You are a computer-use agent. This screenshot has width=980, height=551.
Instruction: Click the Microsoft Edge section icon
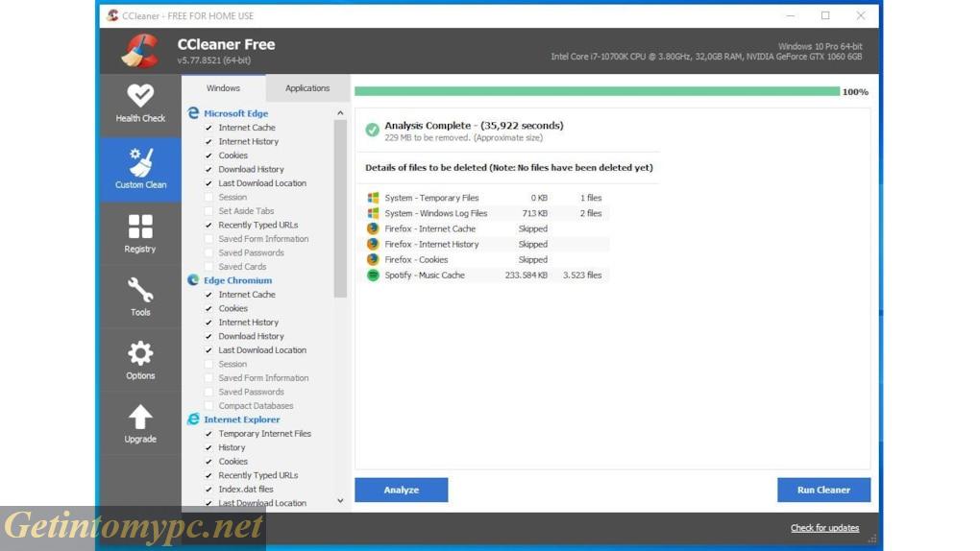click(193, 113)
